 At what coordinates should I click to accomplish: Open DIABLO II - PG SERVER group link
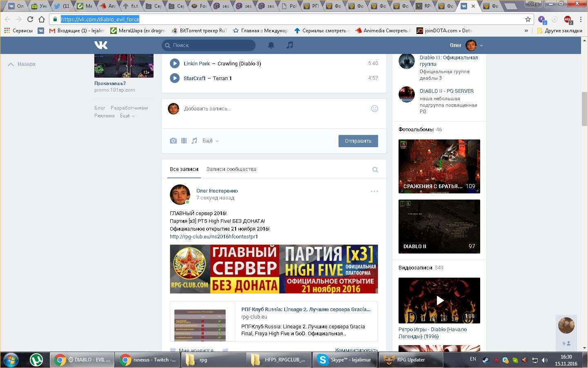coord(447,91)
